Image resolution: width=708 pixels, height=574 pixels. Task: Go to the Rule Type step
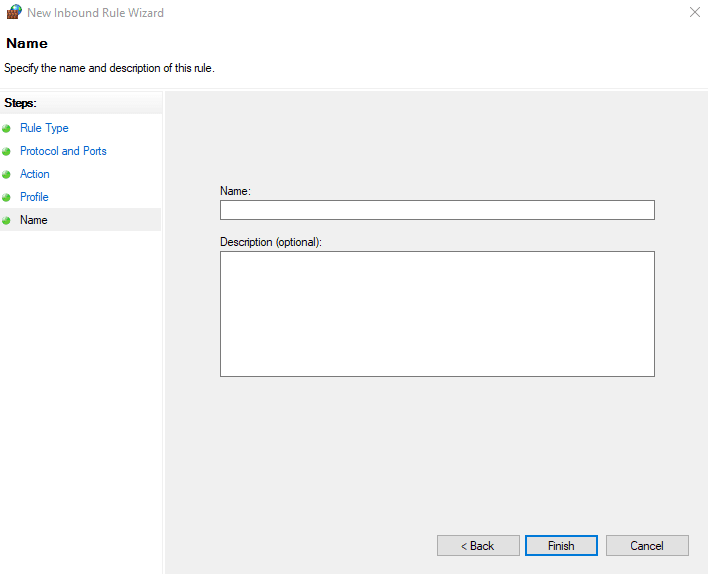coord(44,128)
